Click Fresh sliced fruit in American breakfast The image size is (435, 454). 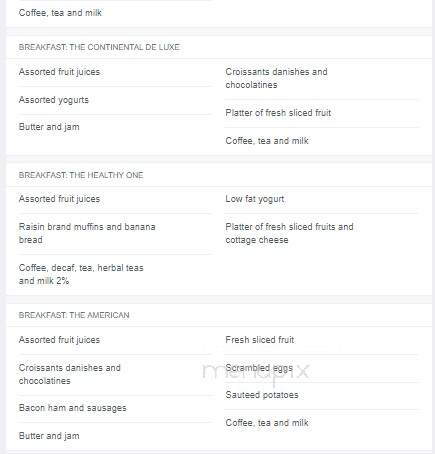(260, 340)
